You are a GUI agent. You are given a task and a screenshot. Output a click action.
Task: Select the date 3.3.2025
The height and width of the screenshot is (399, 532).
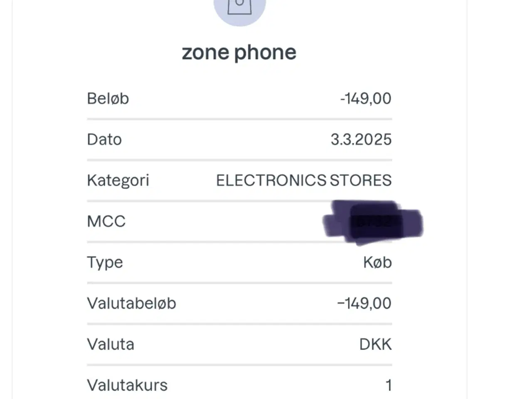tap(361, 139)
